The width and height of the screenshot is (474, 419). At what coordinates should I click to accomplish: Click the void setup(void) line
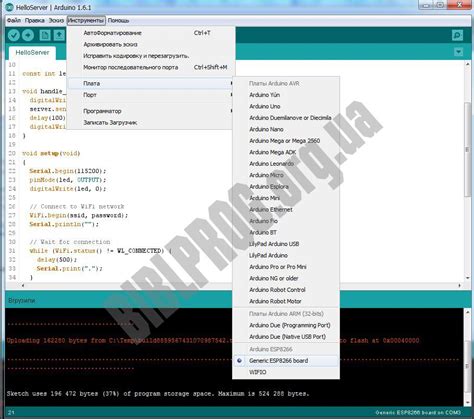51,153
